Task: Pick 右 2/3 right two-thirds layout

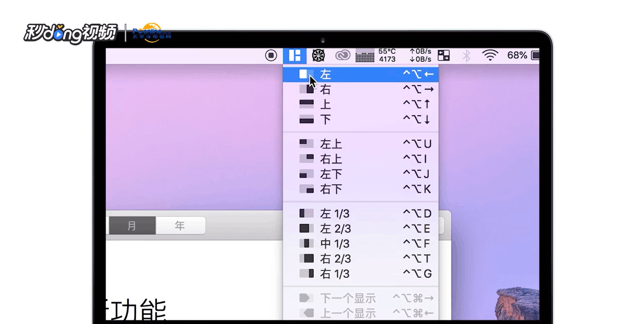Action: [361, 259]
